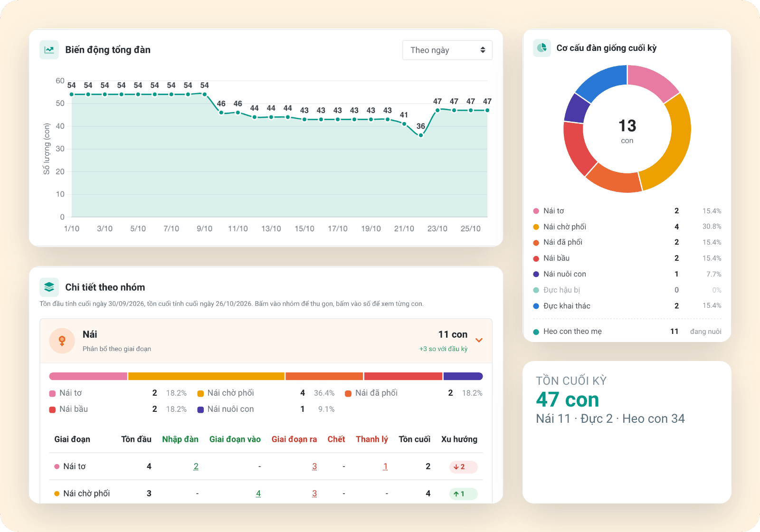The height and width of the screenshot is (532, 760).
Task: Click the Chết column header
Action: pos(336,439)
